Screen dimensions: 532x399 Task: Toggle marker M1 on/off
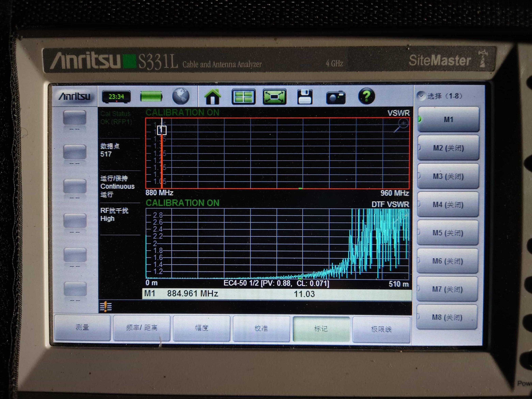tap(448, 119)
